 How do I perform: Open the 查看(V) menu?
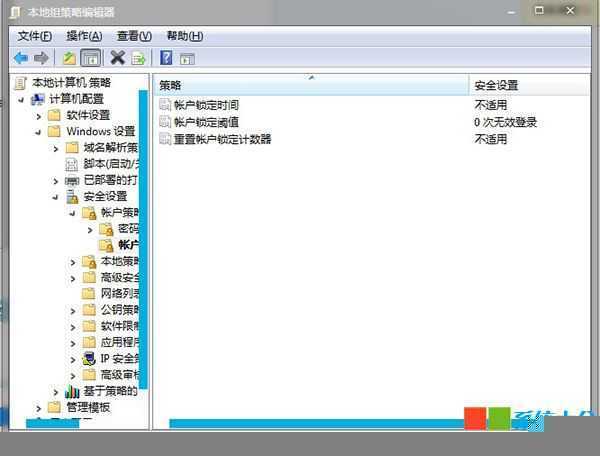(x=134, y=36)
